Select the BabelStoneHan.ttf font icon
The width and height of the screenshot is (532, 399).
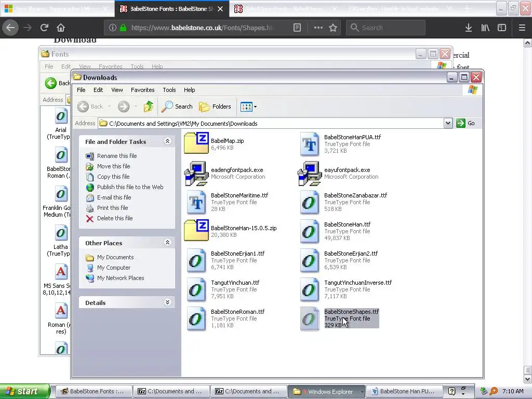point(310,232)
